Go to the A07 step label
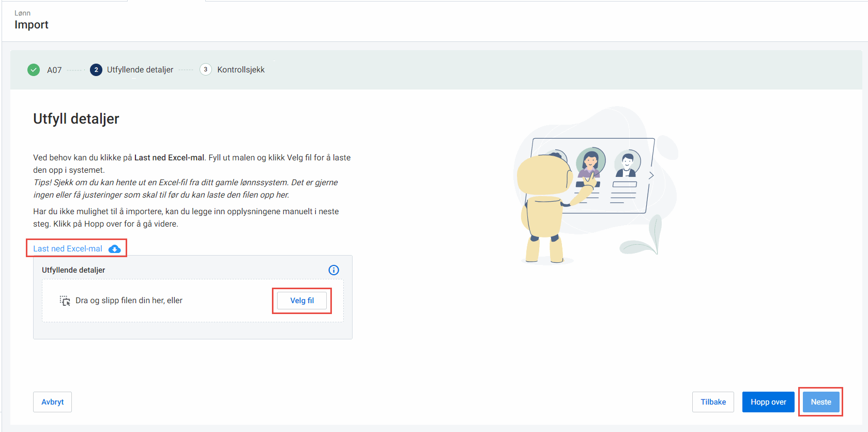This screenshot has width=868, height=432. (54, 70)
